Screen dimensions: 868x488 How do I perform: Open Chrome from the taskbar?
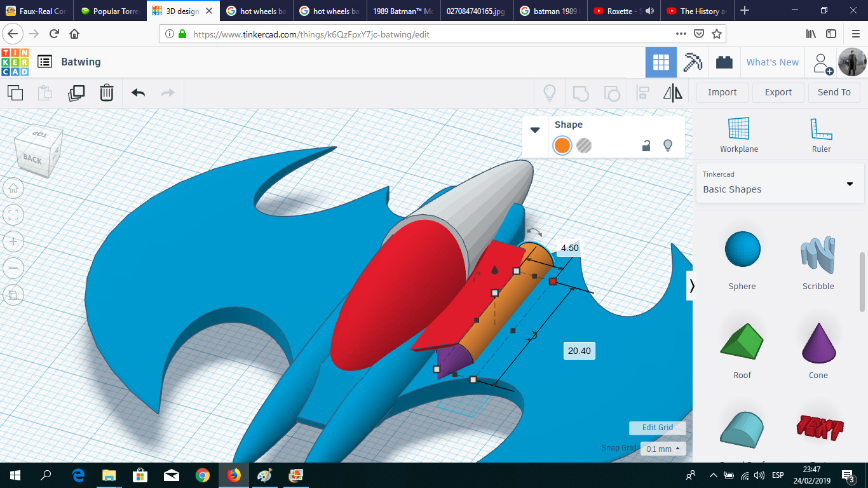point(203,475)
